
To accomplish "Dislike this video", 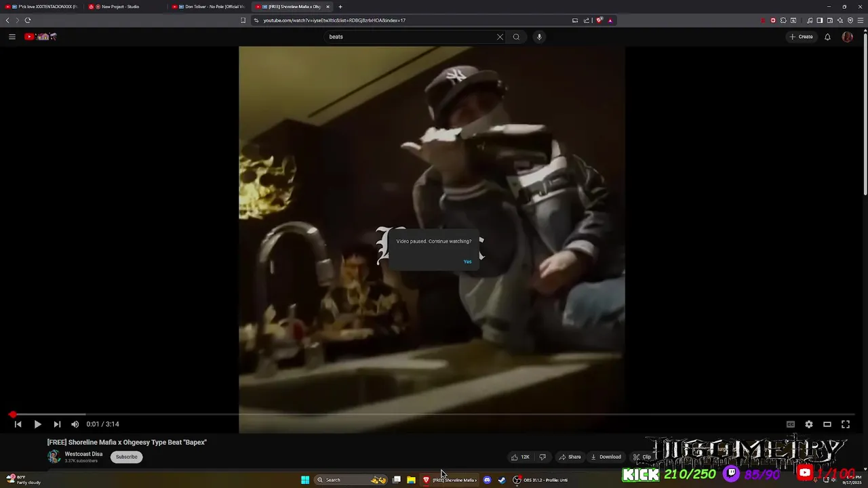I will (542, 457).
